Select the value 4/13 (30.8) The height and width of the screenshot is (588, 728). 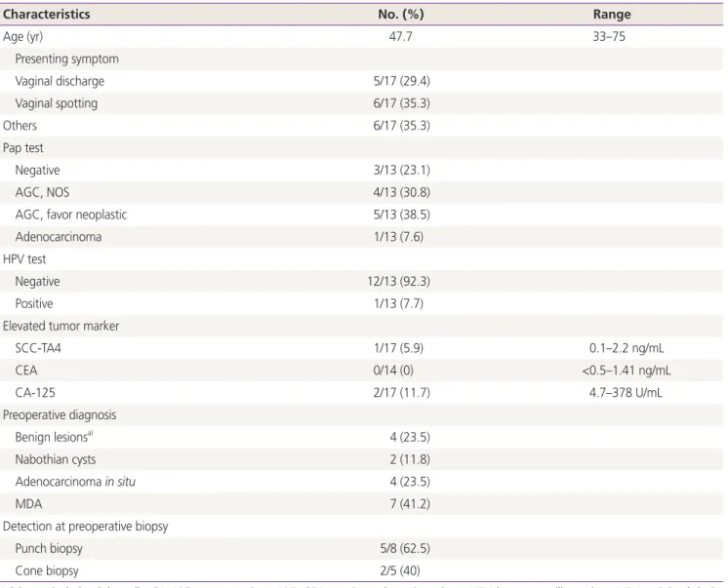point(402,193)
